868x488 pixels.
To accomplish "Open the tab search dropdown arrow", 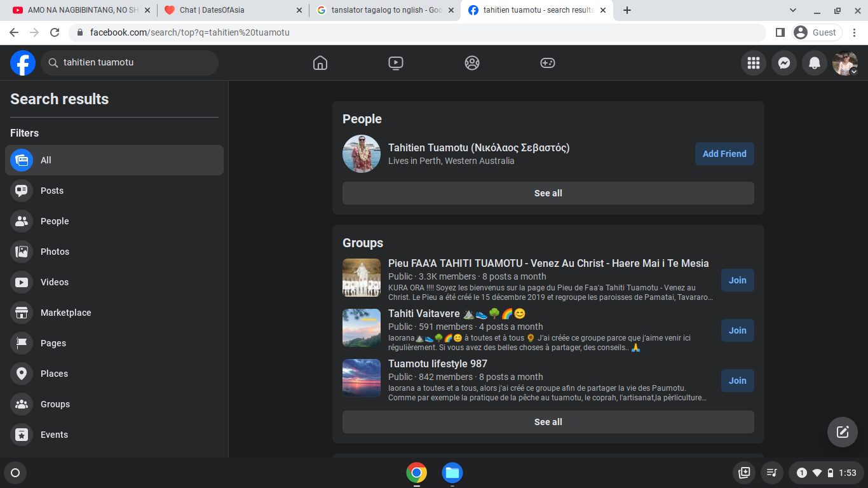I will (793, 10).
